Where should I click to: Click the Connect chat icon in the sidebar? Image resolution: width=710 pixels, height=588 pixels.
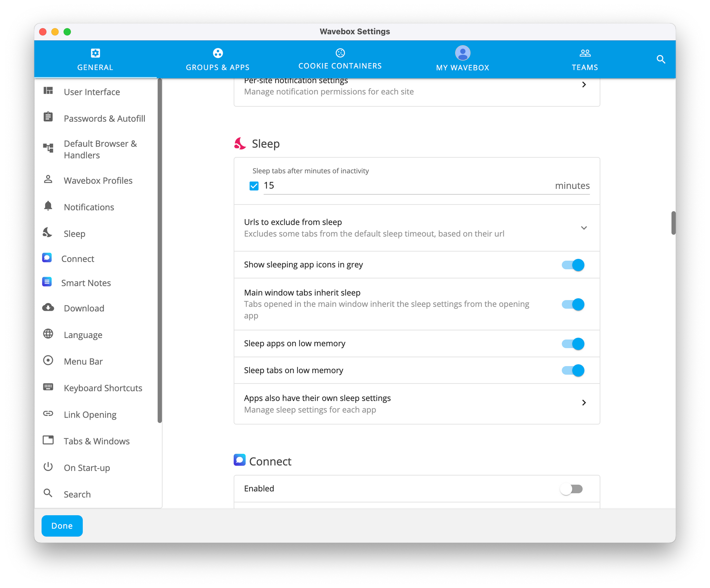point(47,257)
